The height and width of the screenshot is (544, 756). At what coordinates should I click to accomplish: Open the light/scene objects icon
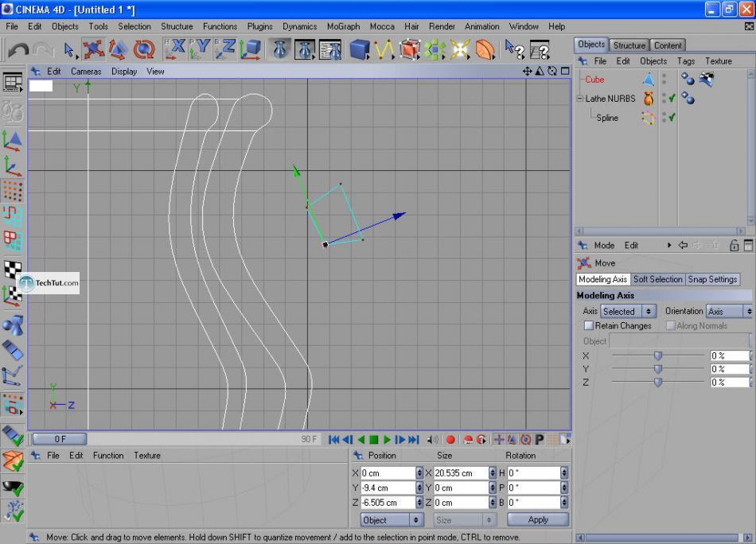pyautogui.click(x=460, y=49)
